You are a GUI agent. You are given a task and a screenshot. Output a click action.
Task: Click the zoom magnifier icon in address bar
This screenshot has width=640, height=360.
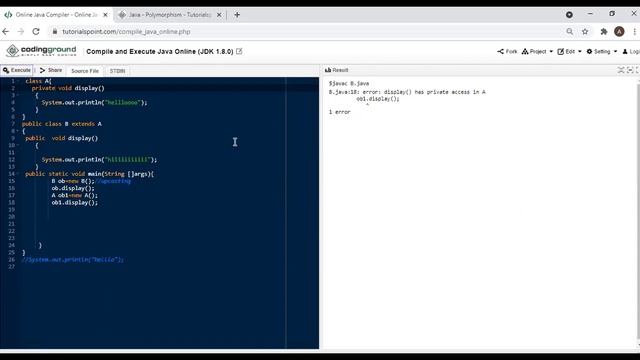pyautogui.click(x=570, y=31)
